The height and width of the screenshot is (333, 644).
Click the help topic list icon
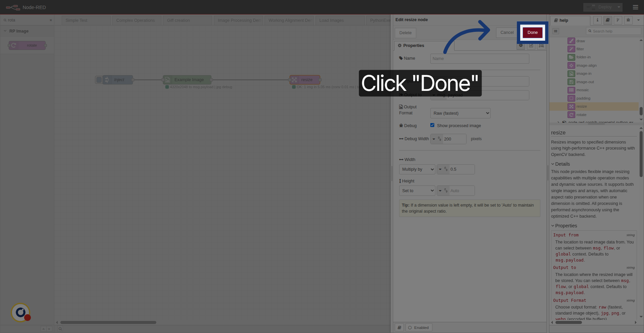point(555,31)
